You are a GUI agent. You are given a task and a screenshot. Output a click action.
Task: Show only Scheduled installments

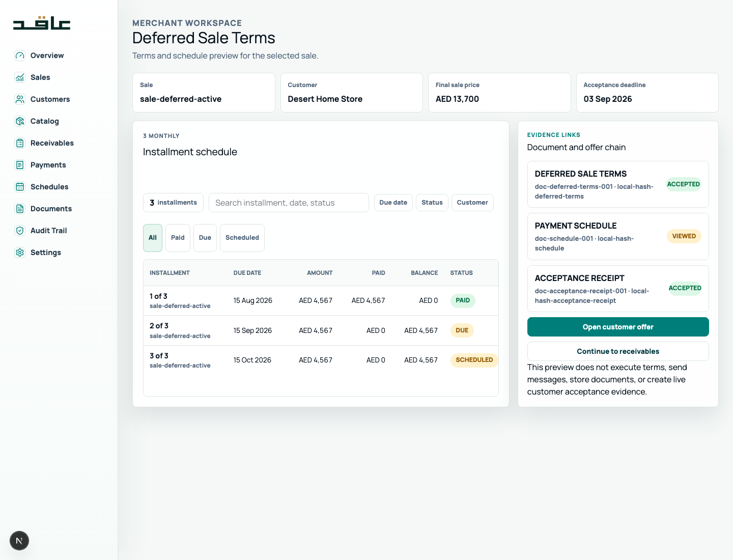[x=242, y=238]
